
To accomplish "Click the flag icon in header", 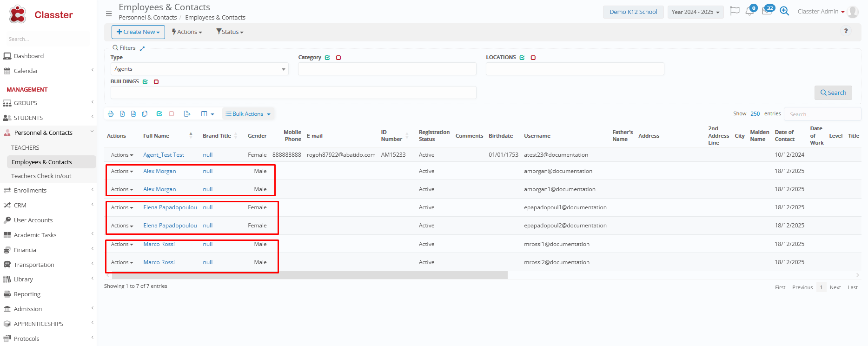I will tap(735, 11).
